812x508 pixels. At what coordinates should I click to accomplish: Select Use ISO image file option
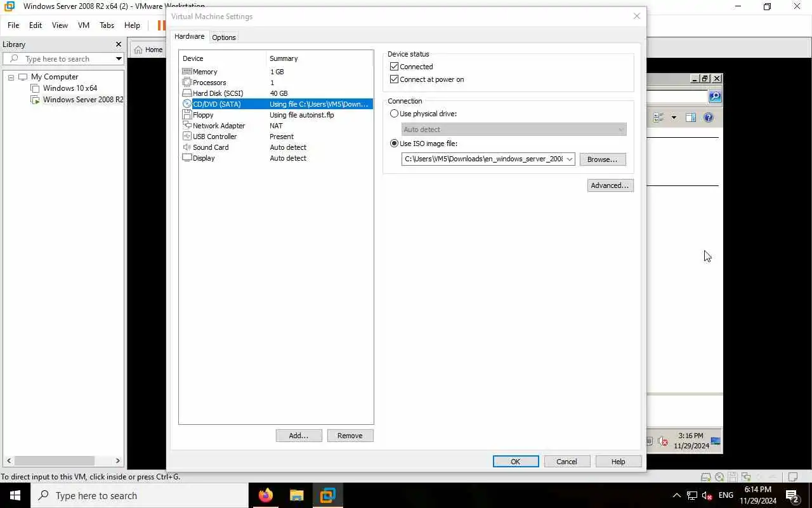pos(395,144)
